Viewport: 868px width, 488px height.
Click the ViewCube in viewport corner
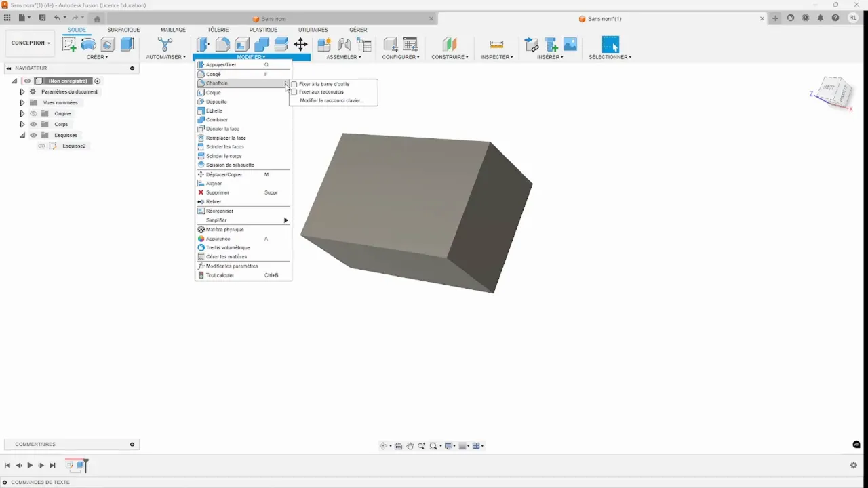pyautogui.click(x=833, y=92)
